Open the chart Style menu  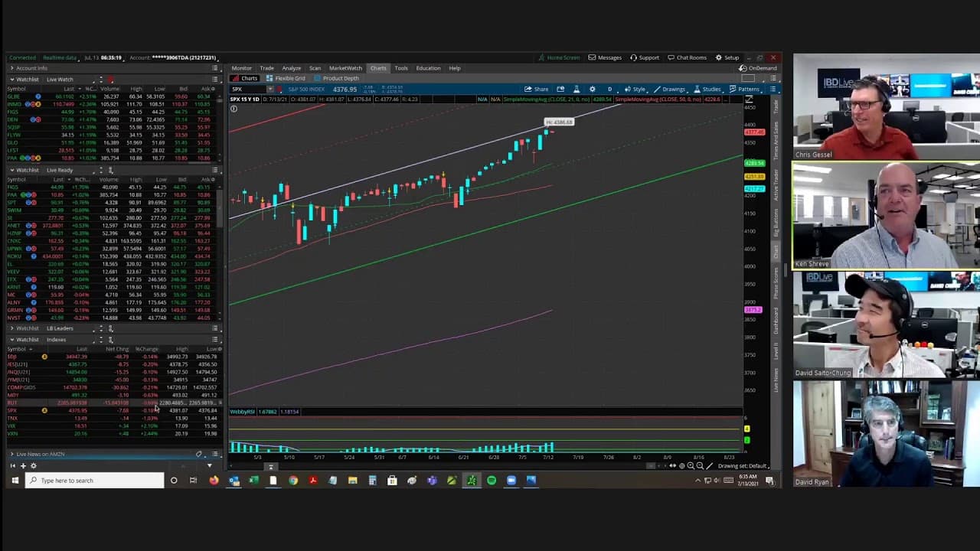[x=635, y=89]
